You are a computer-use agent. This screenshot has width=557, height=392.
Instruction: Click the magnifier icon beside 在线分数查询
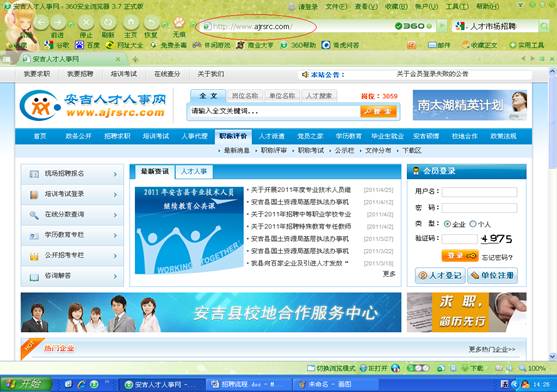coord(34,215)
